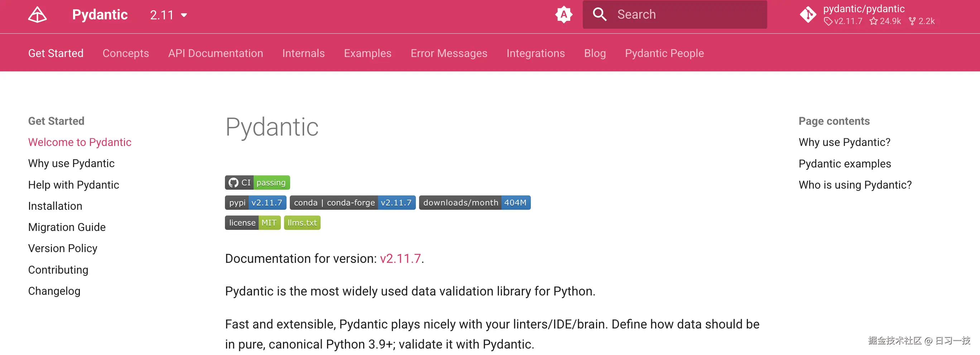Viewport: 980px width, 355px height.
Task: Switch to the Concepts section
Action: pyautogui.click(x=125, y=53)
